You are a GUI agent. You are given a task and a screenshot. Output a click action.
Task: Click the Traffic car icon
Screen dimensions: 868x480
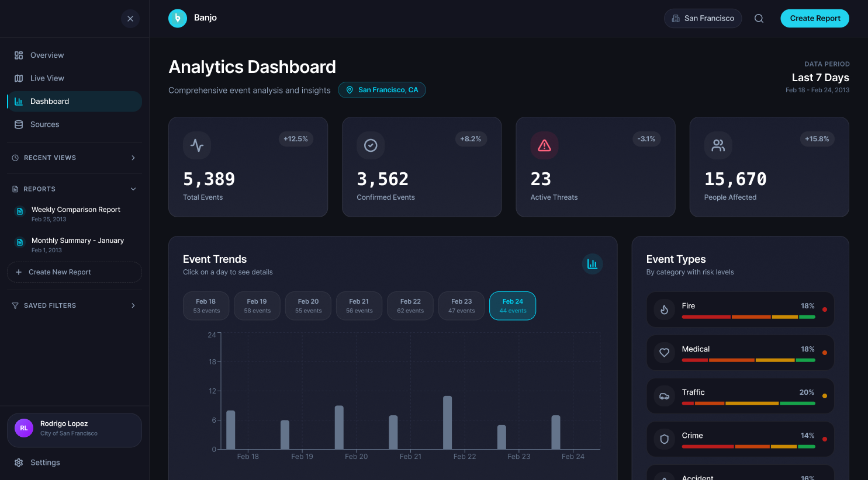664,396
